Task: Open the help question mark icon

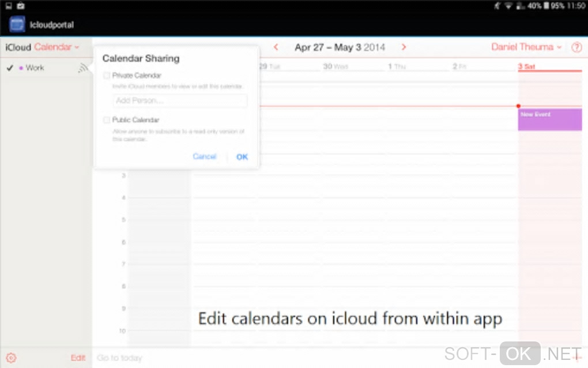Action: (x=576, y=47)
